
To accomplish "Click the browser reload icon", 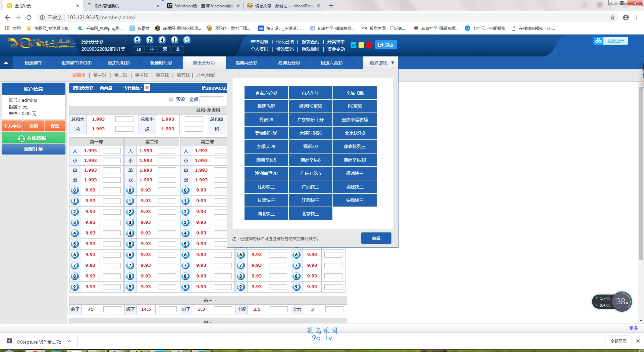I will tap(29, 17).
